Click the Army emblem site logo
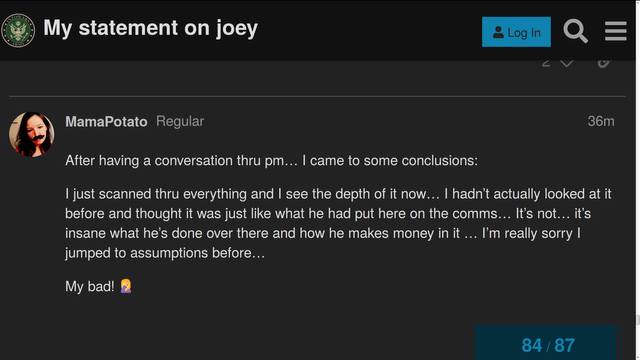 [18, 30]
